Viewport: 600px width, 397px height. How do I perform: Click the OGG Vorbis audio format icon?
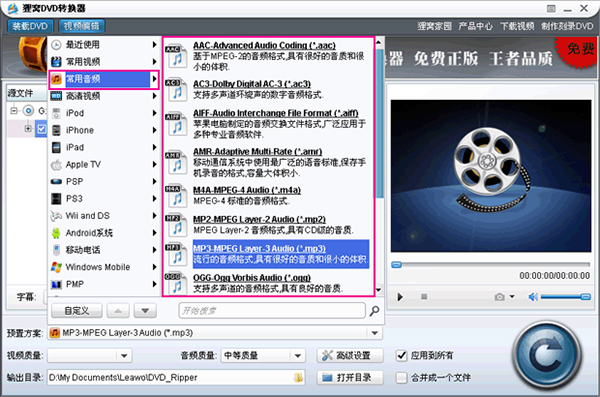(176, 283)
